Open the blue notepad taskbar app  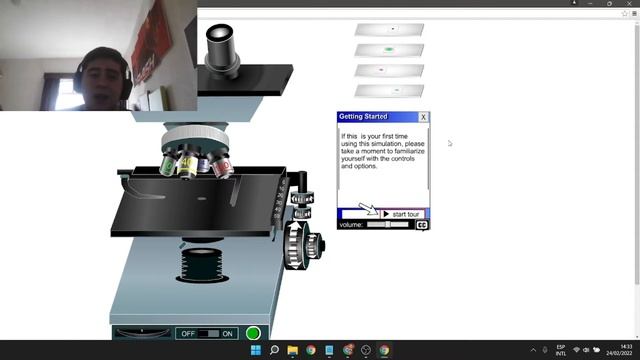pyautogui.click(x=329, y=350)
